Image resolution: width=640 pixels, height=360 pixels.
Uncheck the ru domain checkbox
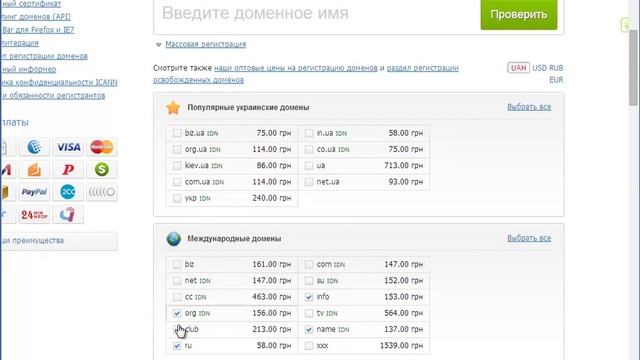pos(177,346)
